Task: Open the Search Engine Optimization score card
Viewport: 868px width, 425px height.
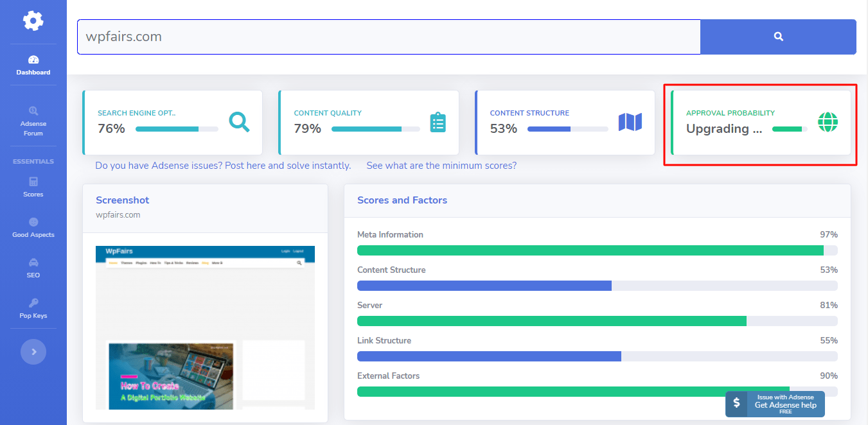Action: (172, 122)
